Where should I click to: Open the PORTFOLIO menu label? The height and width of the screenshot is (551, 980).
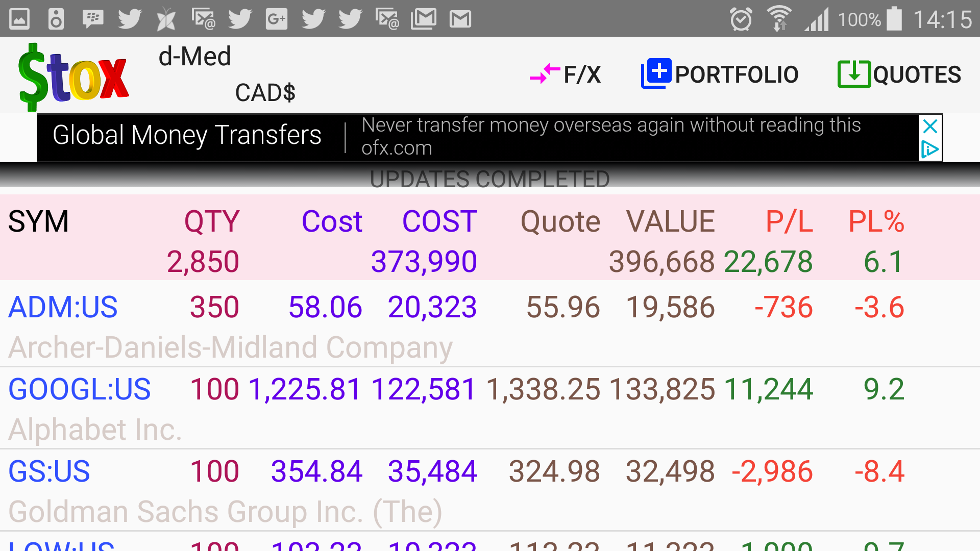737,74
